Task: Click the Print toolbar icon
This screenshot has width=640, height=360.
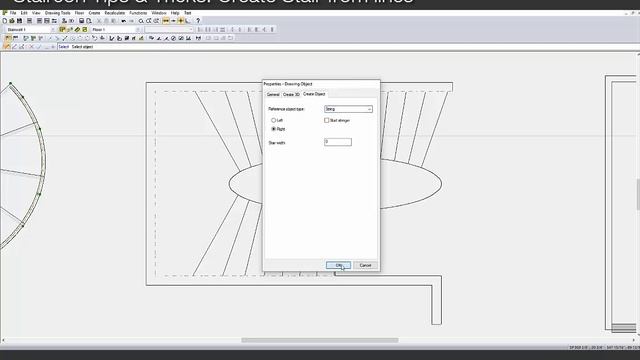Action: 81,21
